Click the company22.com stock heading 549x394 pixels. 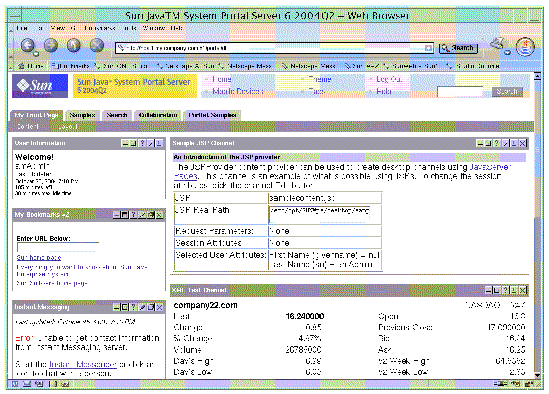(x=206, y=305)
